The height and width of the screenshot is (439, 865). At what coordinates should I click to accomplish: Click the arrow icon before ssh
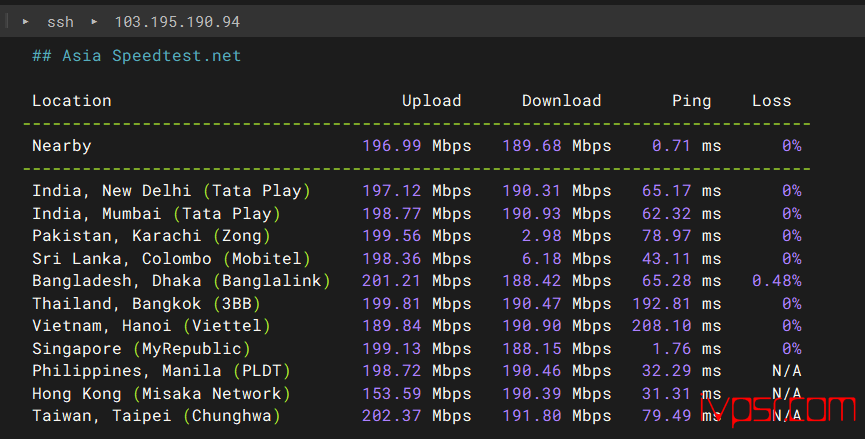[x=25, y=22]
